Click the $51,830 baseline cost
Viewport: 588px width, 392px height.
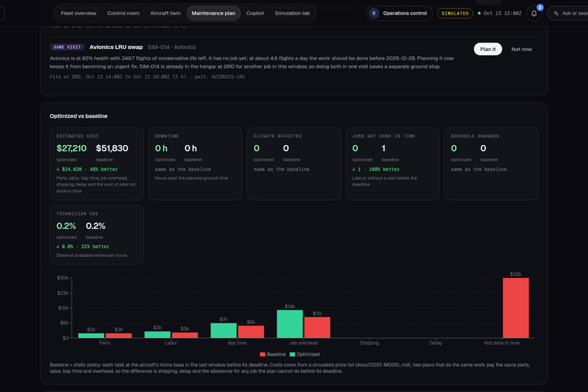tap(112, 148)
